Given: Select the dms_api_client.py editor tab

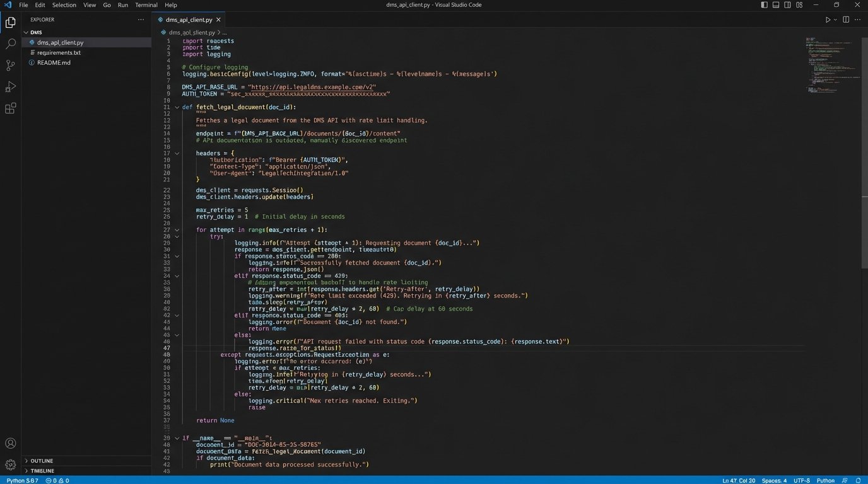Looking at the screenshot, I should 188,20.
